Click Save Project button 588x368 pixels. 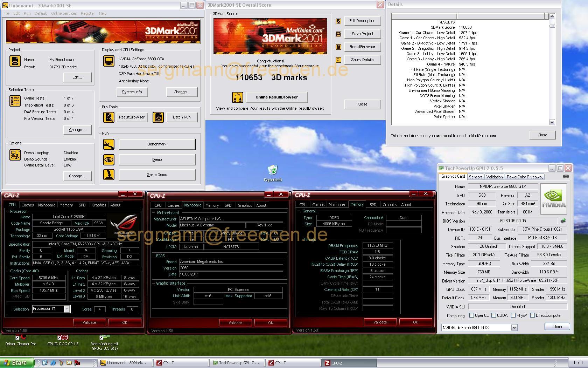[362, 34]
